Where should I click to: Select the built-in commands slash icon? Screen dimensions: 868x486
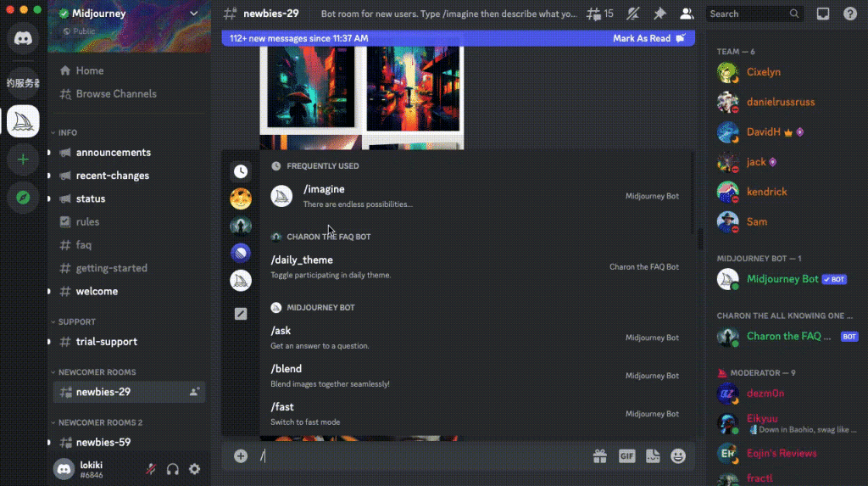pos(240,314)
